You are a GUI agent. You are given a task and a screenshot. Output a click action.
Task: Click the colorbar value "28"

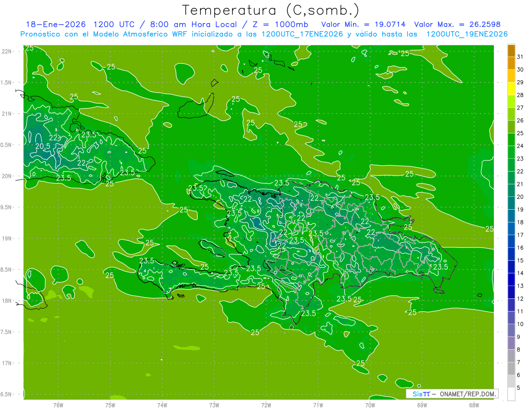pos(520,95)
